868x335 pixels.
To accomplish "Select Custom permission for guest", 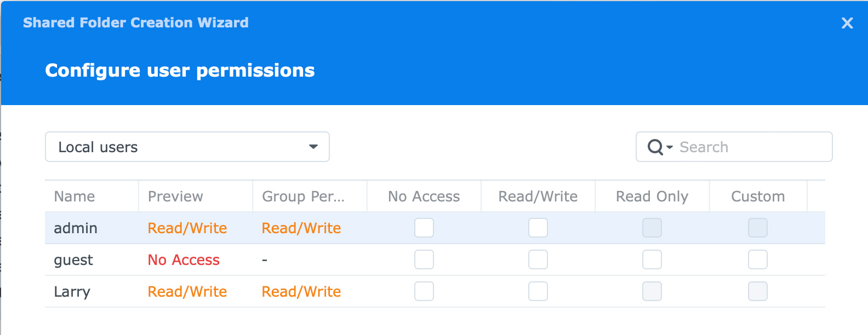I will point(758,259).
